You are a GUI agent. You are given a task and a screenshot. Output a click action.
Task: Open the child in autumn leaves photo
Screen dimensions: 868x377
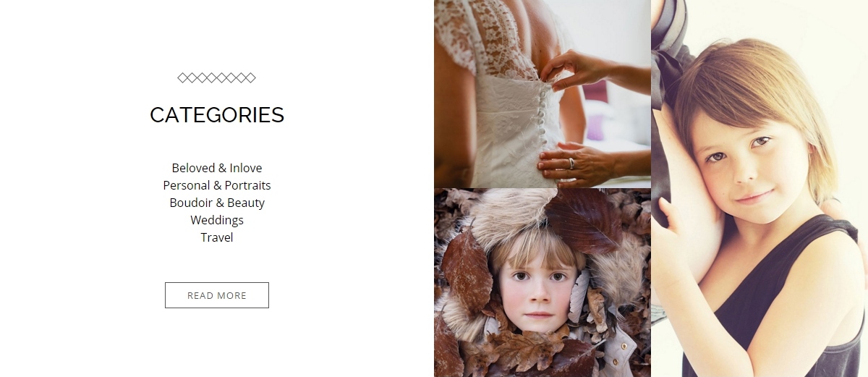[x=542, y=283]
